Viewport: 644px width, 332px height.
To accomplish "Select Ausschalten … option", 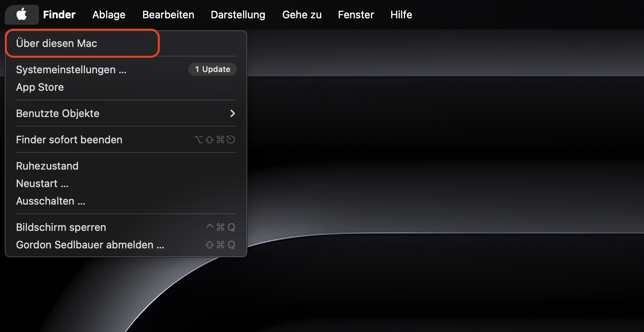I will coord(126,201).
